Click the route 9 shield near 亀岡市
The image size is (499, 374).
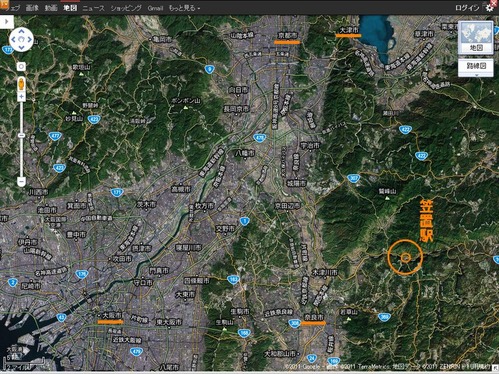click(x=209, y=69)
